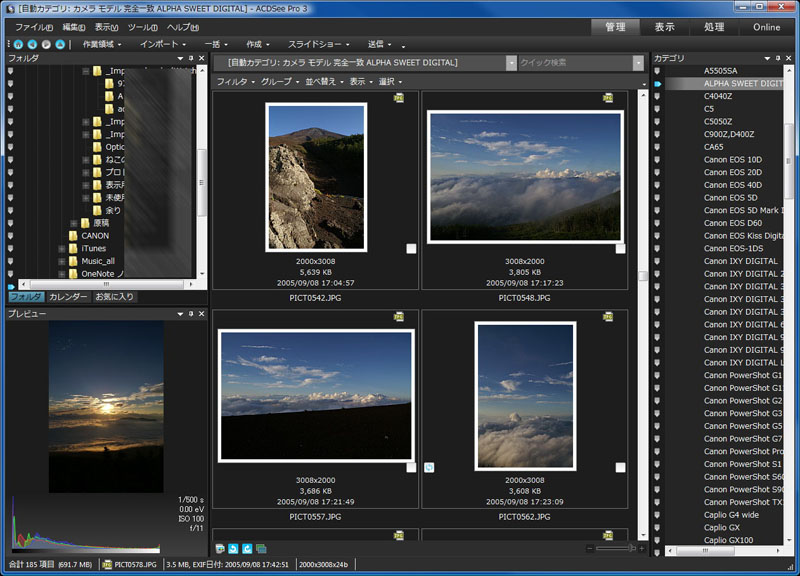
Task: Click the JPG badge icon on PICT0542 thumbnail
Action: click(x=399, y=98)
